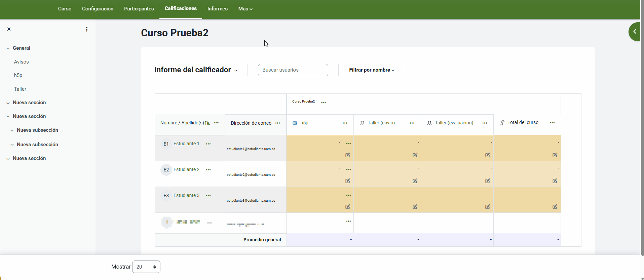Select estudiante3@estudiante.uam.es email text
The height and width of the screenshot is (280, 644).
point(251,201)
